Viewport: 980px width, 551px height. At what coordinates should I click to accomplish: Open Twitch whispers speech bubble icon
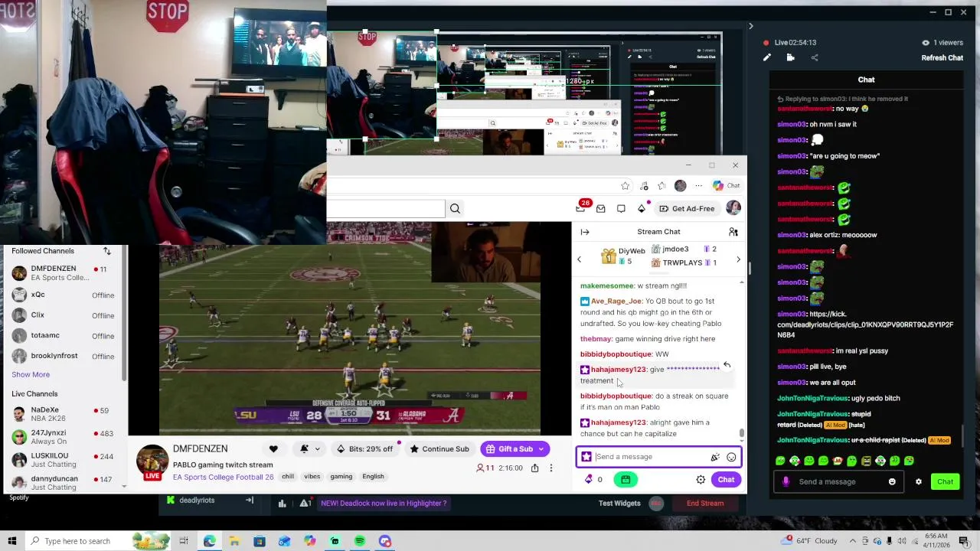621,208
